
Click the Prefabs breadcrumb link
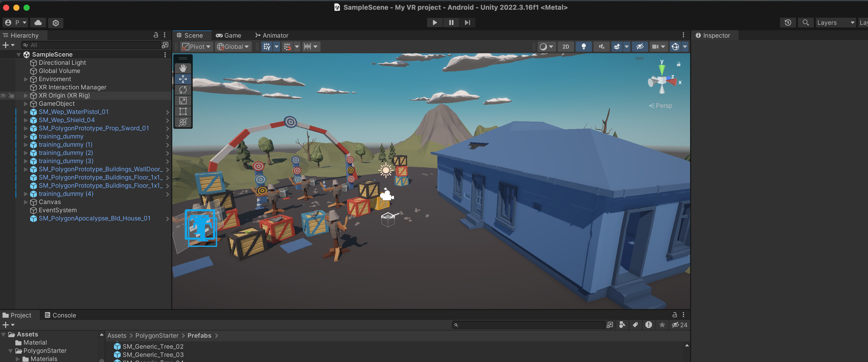[199, 335]
